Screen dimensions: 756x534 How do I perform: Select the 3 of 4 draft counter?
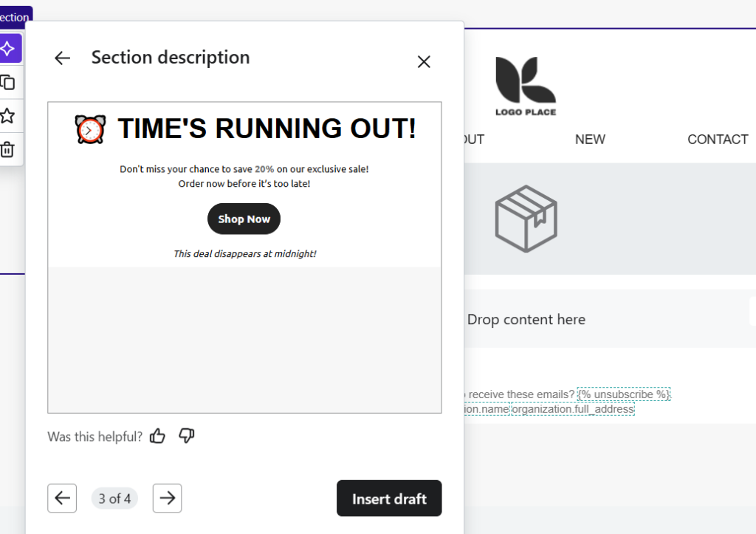coord(114,499)
